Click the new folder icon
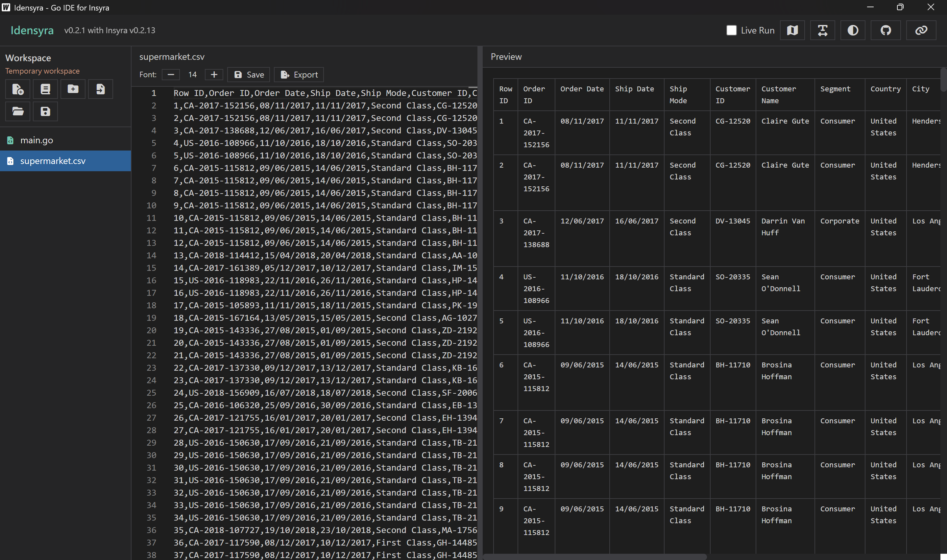The width and height of the screenshot is (947, 560). point(73,89)
